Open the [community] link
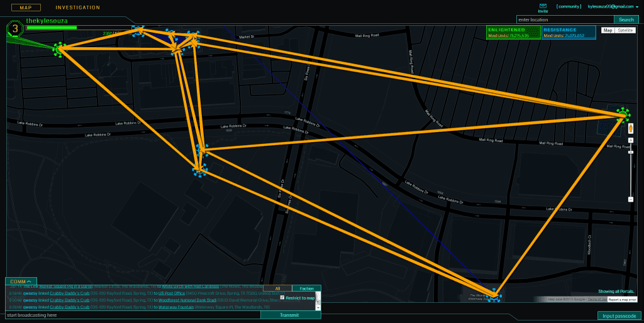The height and width of the screenshot is (323, 644). tap(569, 6)
